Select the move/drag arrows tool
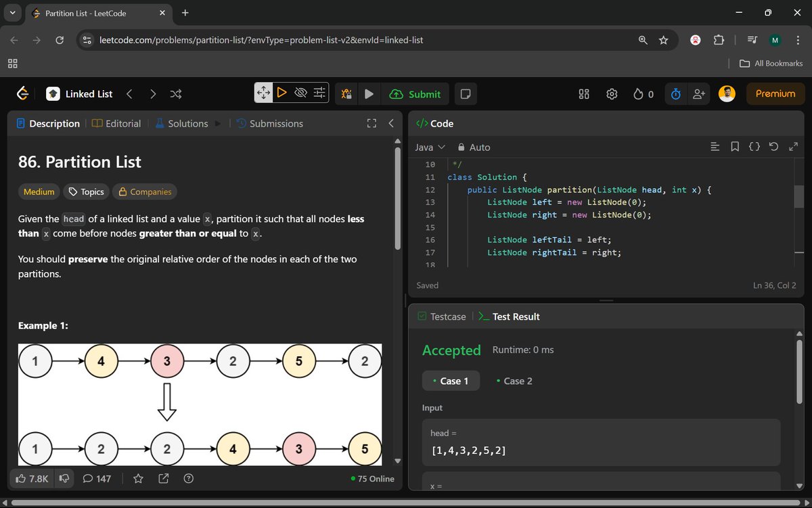 coord(263,93)
